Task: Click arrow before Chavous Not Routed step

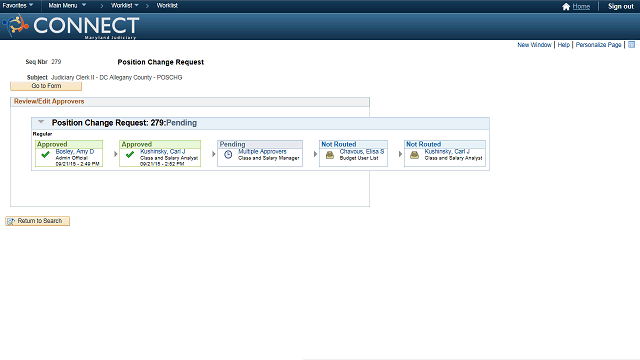Action: 315,154
